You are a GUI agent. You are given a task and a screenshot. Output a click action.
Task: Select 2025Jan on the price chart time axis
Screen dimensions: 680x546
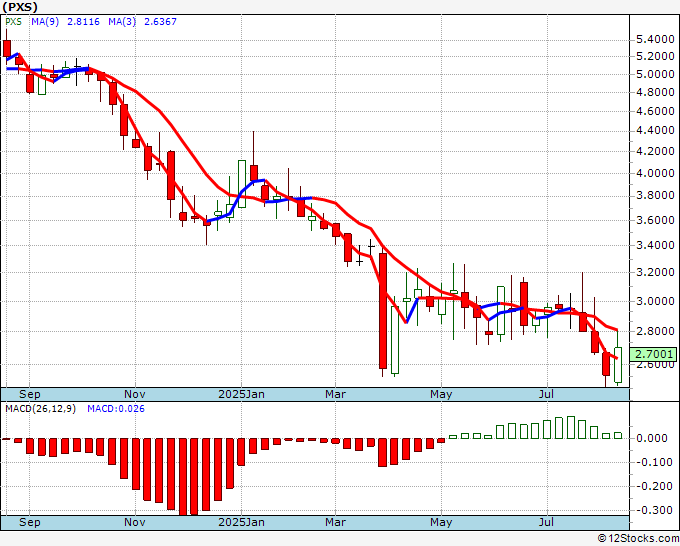[242, 394]
